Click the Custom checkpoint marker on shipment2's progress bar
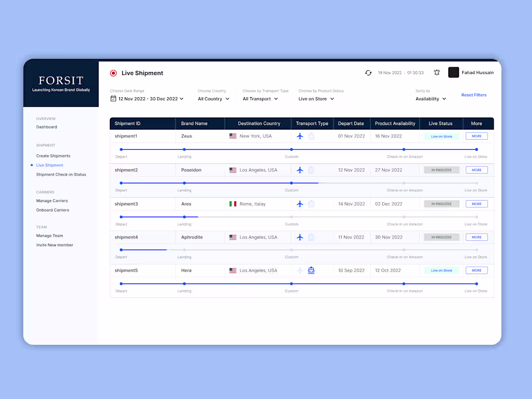Screen dimensions: 532x399 tap(291, 183)
